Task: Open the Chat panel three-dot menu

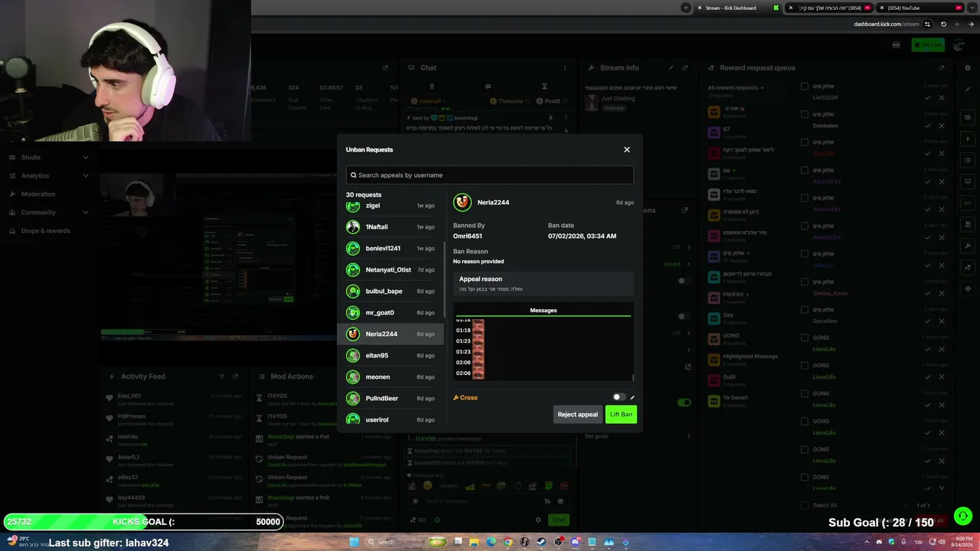Action: point(565,68)
